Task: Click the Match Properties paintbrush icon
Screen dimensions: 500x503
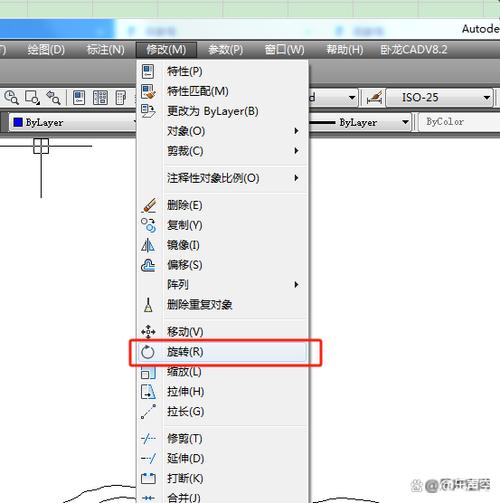Action: (148, 91)
